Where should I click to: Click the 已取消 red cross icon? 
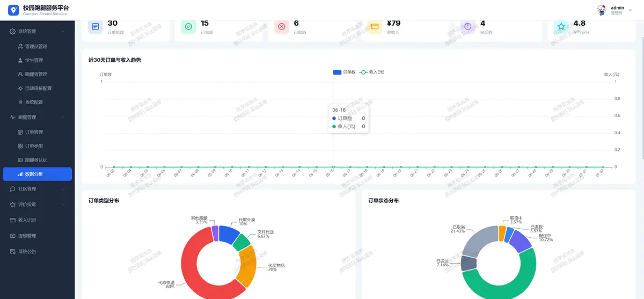point(282,26)
